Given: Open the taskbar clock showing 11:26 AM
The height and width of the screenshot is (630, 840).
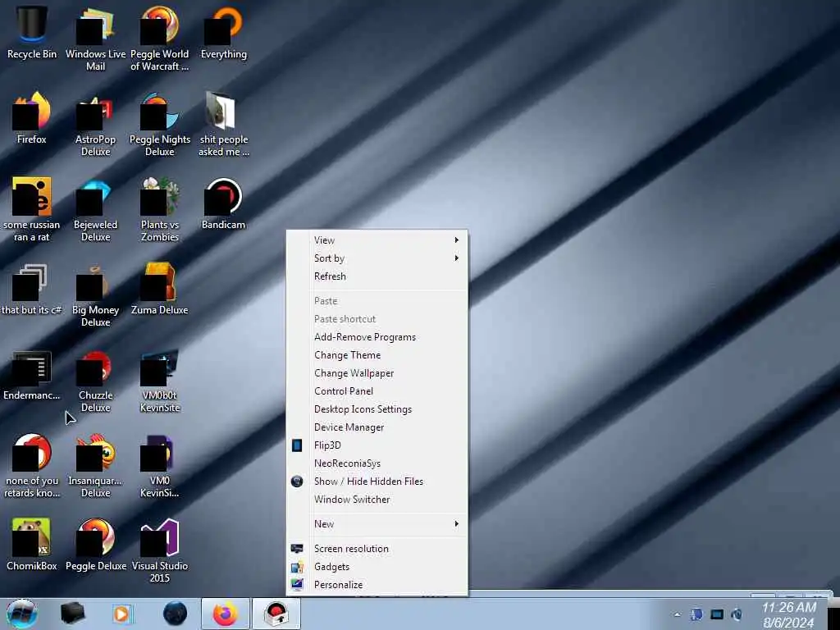Looking at the screenshot, I should click(788, 614).
